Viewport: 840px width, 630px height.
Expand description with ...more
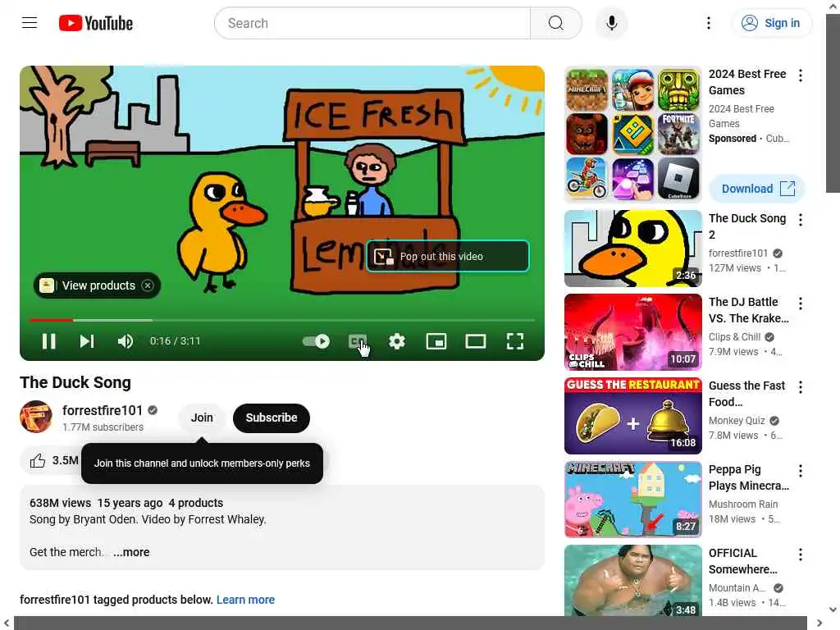[131, 552]
